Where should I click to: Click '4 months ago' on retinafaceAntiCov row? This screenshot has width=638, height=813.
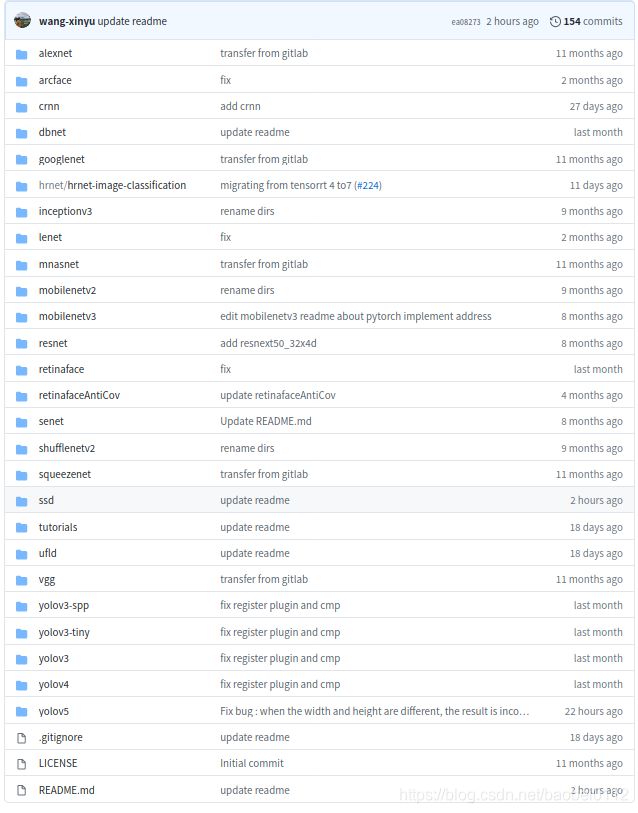(591, 395)
